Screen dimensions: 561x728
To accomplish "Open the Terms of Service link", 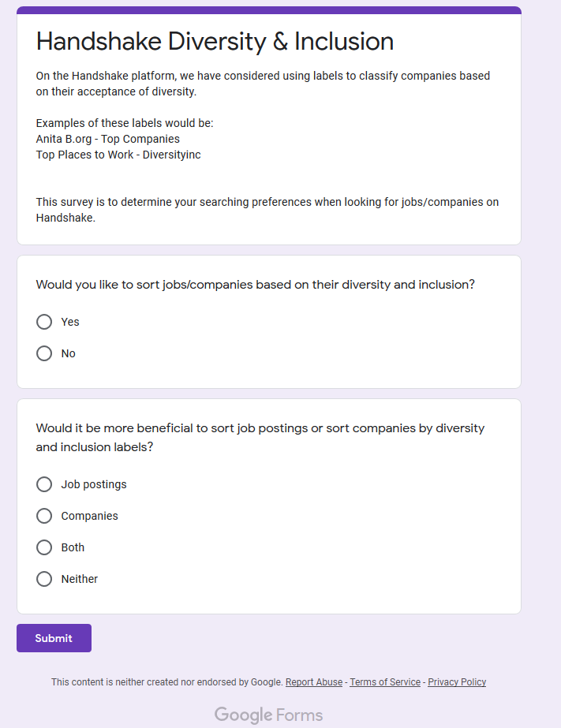I will pos(385,682).
